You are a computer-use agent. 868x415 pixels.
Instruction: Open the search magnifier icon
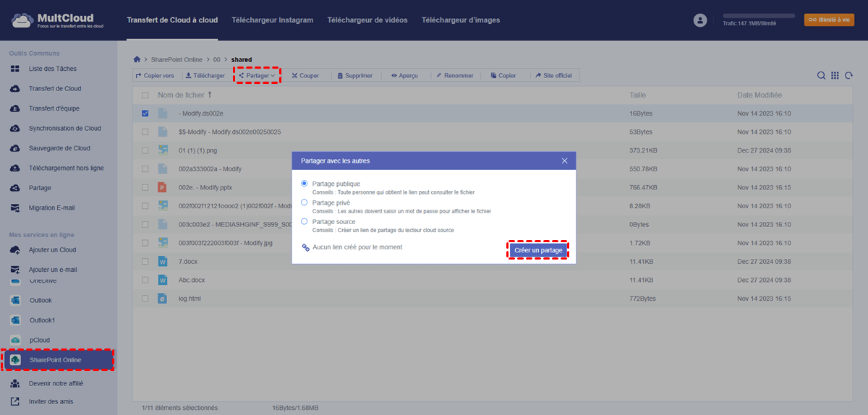click(822, 75)
